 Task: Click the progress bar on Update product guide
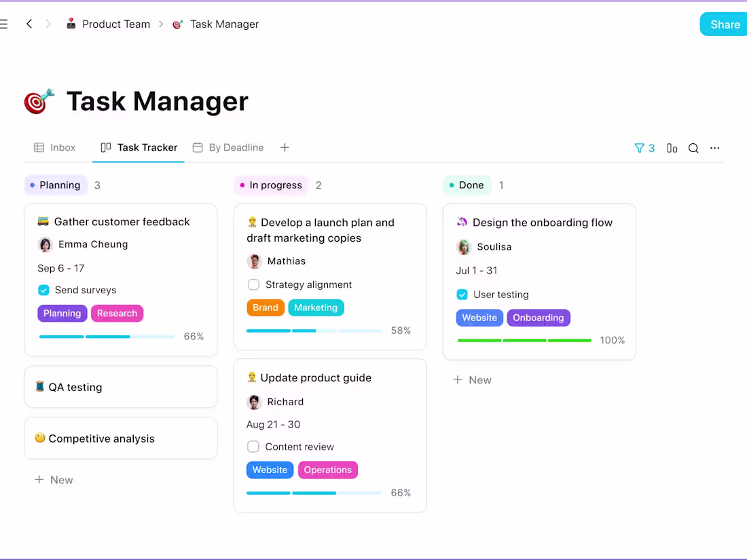pyautogui.click(x=313, y=493)
